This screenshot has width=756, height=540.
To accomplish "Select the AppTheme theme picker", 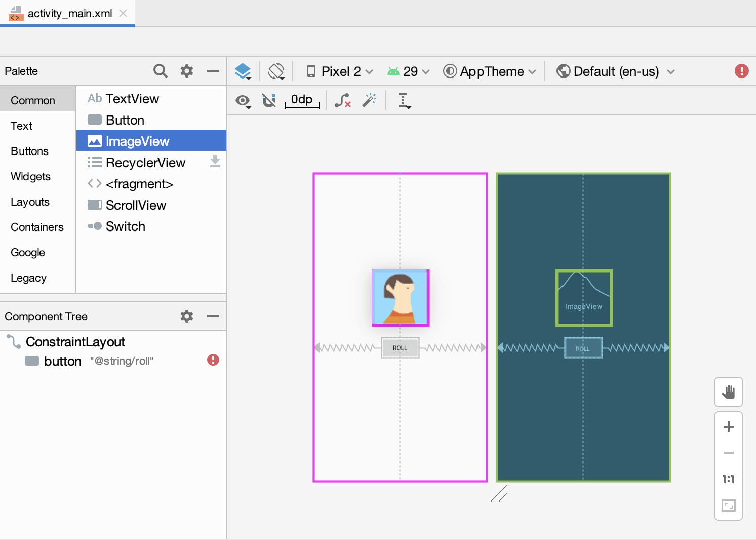I will pos(489,71).
